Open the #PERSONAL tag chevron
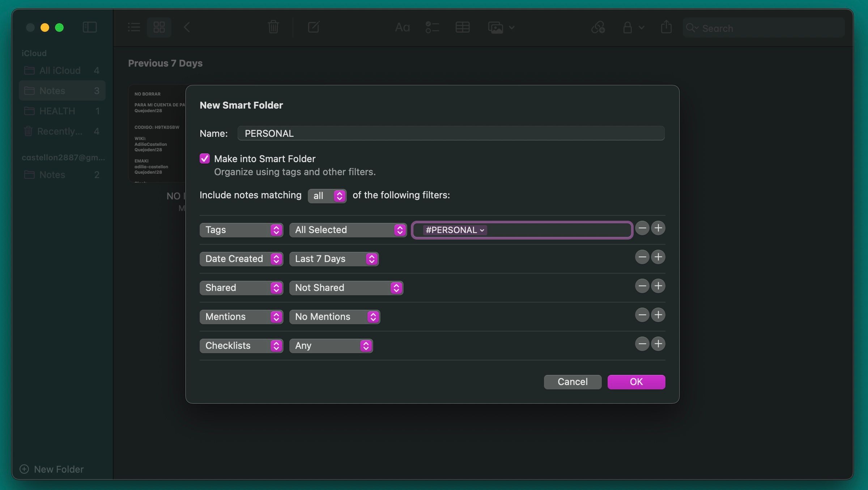868x490 pixels. (482, 230)
